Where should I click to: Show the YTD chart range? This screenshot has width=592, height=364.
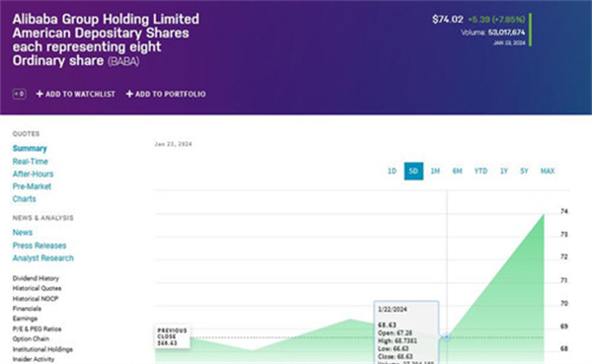pos(481,171)
